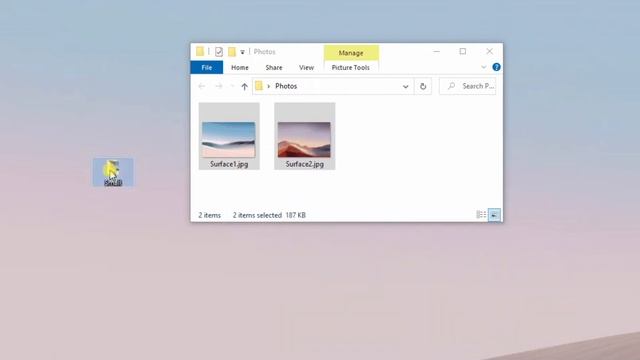Open the Share ribbon tab
Viewport: 640px width, 360px height.
[x=273, y=67]
